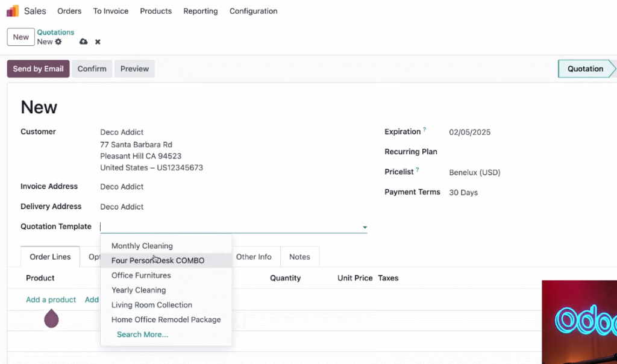This screenshot has height=364, width=617.
Task: Click the Taxes column header
Action: tap(389, 278)
